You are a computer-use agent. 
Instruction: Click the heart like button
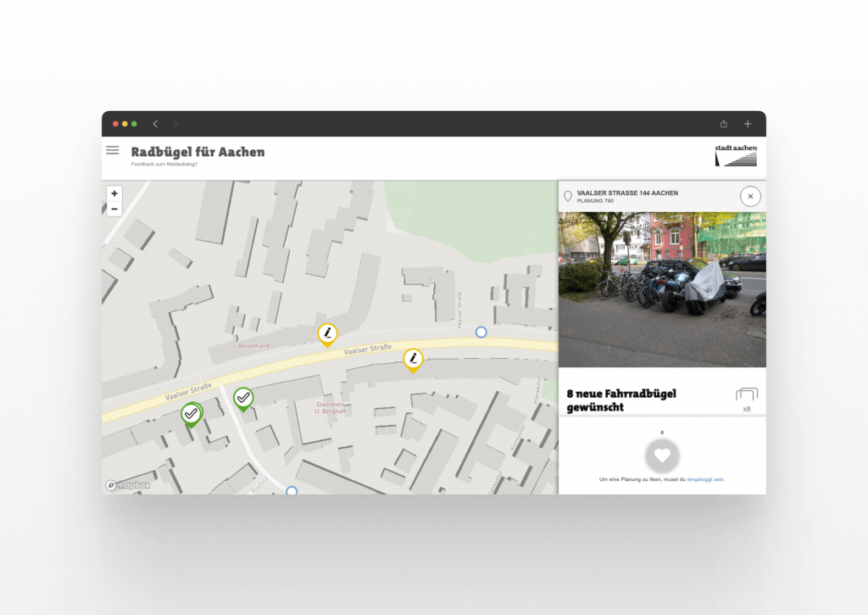662,456
